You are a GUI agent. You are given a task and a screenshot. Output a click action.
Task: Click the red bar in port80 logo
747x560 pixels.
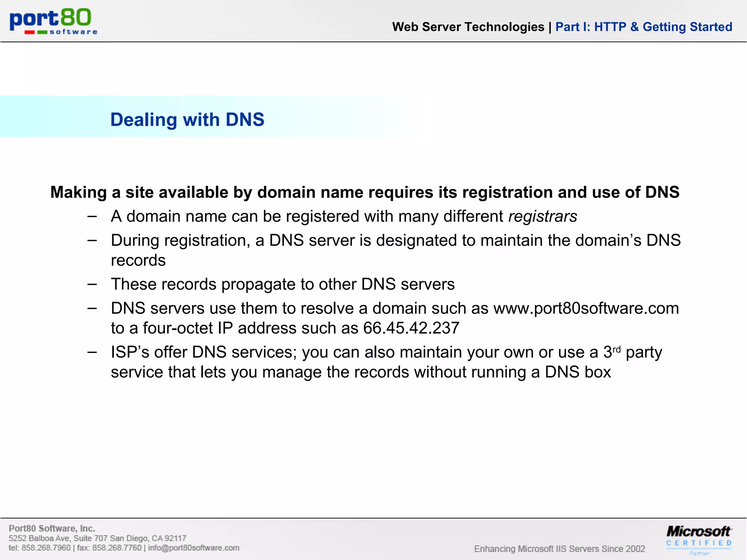pos(30,32)
